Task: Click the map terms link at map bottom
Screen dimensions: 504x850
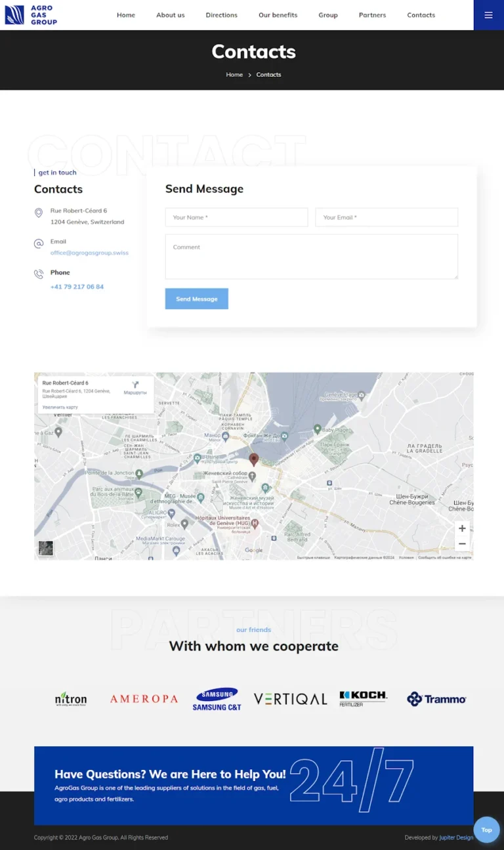Action: point(406,557)
